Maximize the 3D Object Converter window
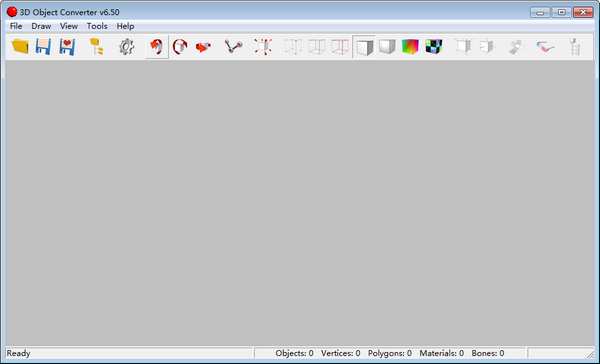600x364 pixels. tap(561, 12)
